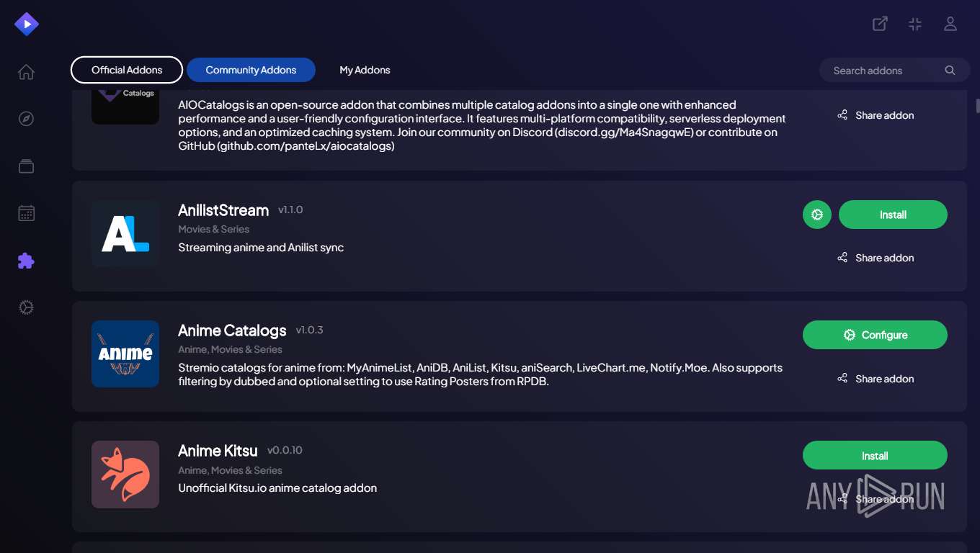Click the Anime Catalogs logo
This screenshot has width=980, height=553.
pyautogui.click(x=125, y=354)
